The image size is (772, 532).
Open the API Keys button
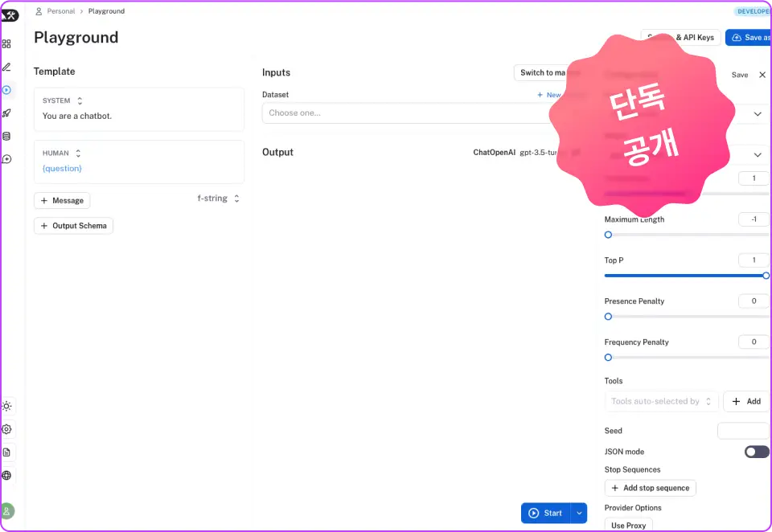tap(681, 38)
